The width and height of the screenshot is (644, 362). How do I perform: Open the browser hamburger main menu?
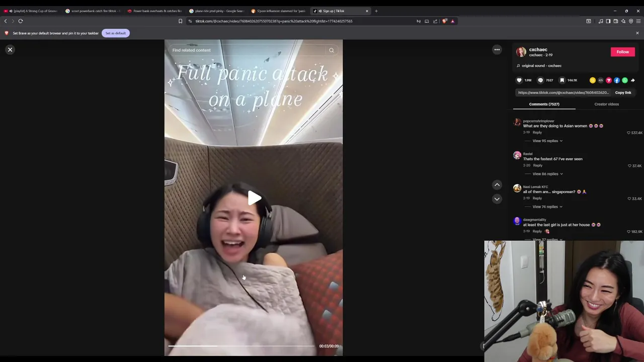pos(638,21)
